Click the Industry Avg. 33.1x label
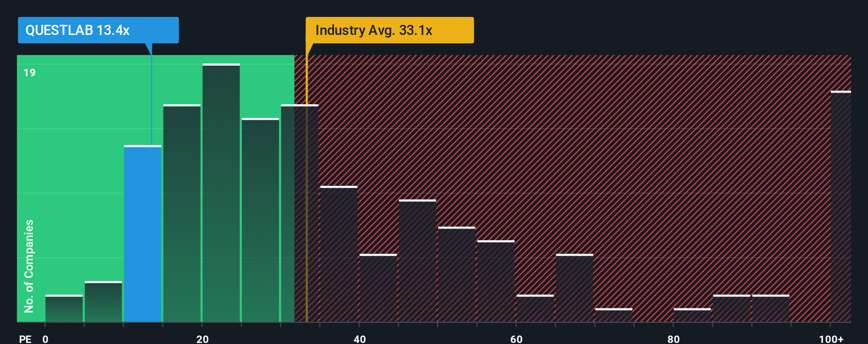 point(390,30)
